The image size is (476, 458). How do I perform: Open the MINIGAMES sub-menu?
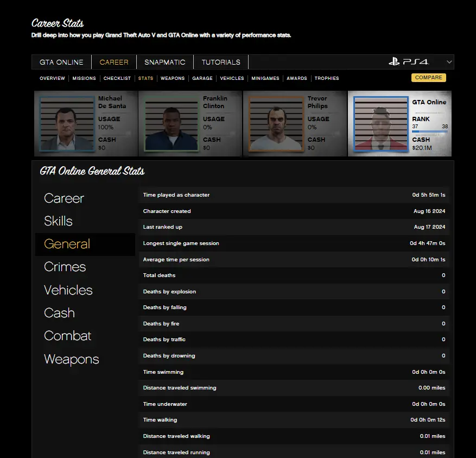click(265, 78)
